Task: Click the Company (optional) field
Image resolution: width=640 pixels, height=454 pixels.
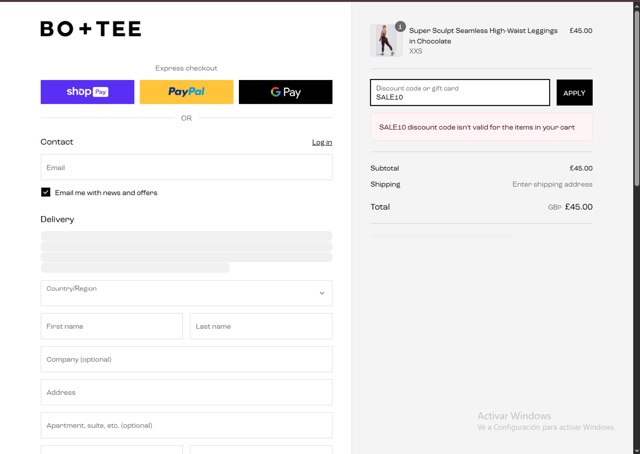Action: (x=187, y=359)
